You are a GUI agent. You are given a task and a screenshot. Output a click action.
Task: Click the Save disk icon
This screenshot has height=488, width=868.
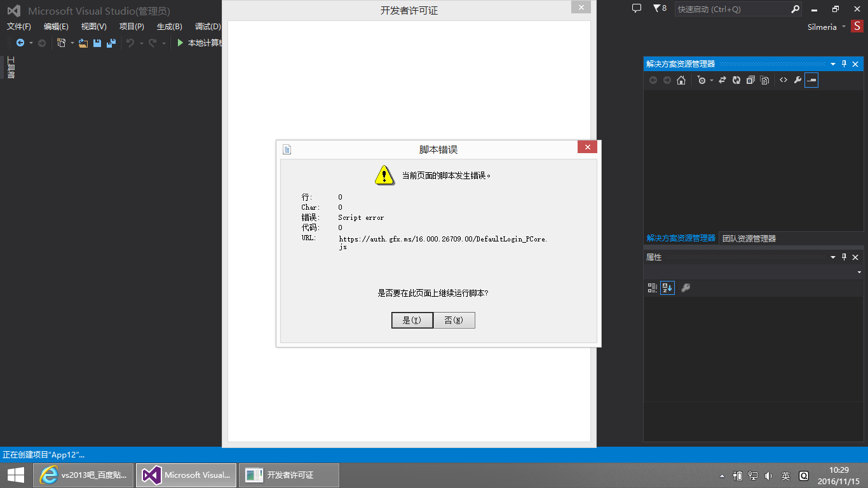click(x=97, y=43)
